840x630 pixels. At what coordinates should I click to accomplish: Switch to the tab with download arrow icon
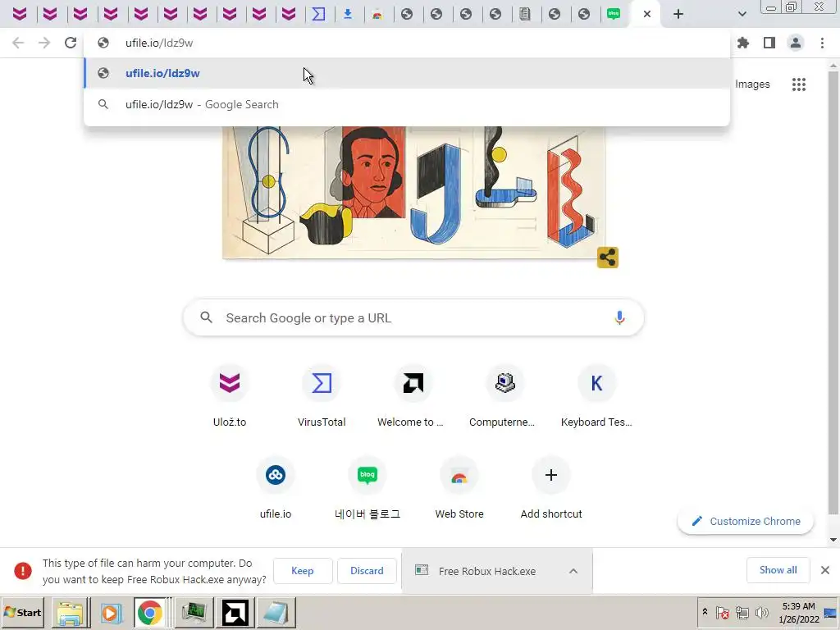[348, 14]
